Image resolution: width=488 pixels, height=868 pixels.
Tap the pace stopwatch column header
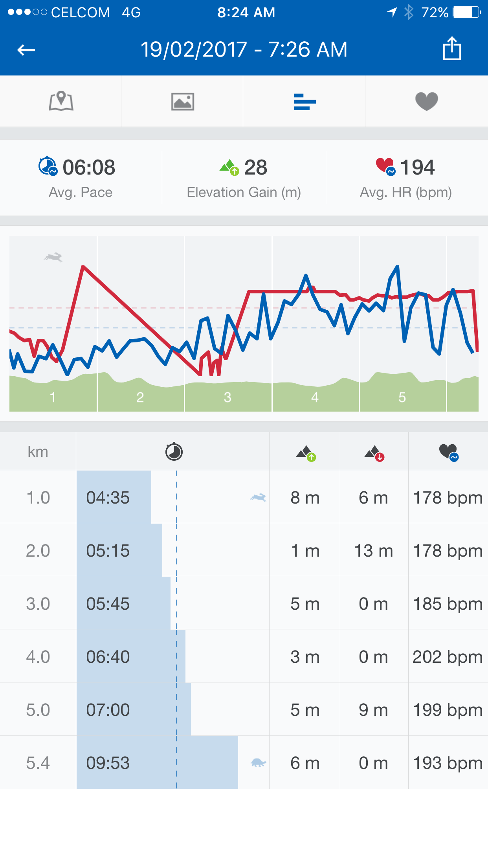(x=174, y=452)
